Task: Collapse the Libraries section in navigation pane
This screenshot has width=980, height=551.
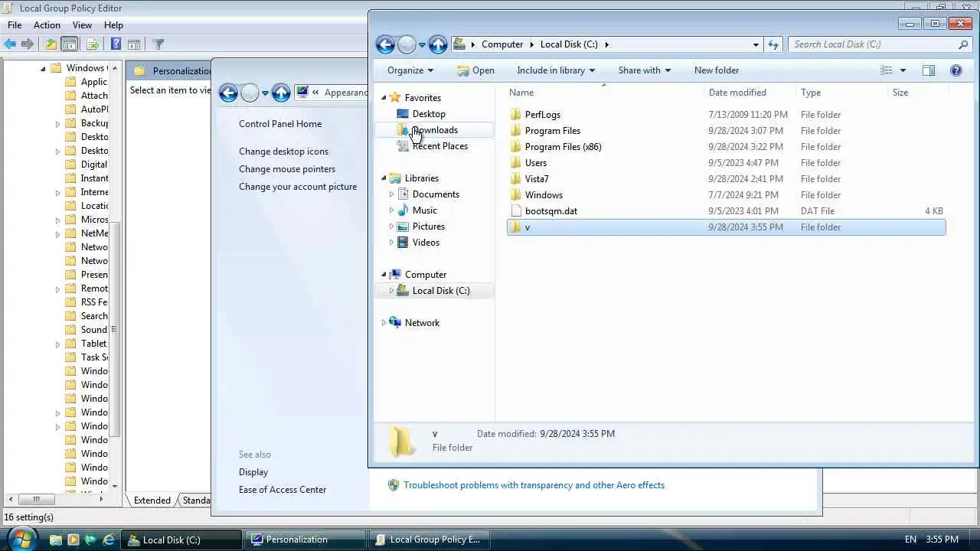Action: [x=384, y=178]
